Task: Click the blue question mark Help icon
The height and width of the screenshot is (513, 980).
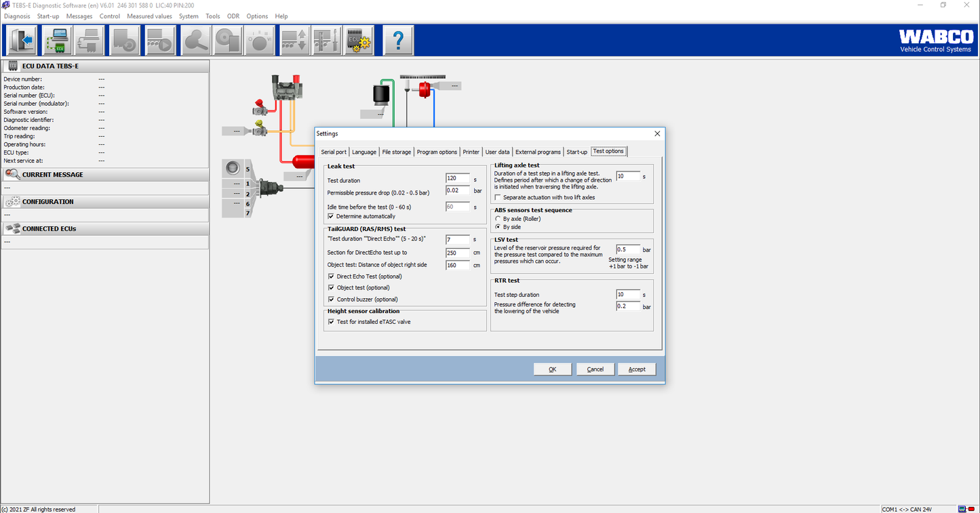Action: 398,40
